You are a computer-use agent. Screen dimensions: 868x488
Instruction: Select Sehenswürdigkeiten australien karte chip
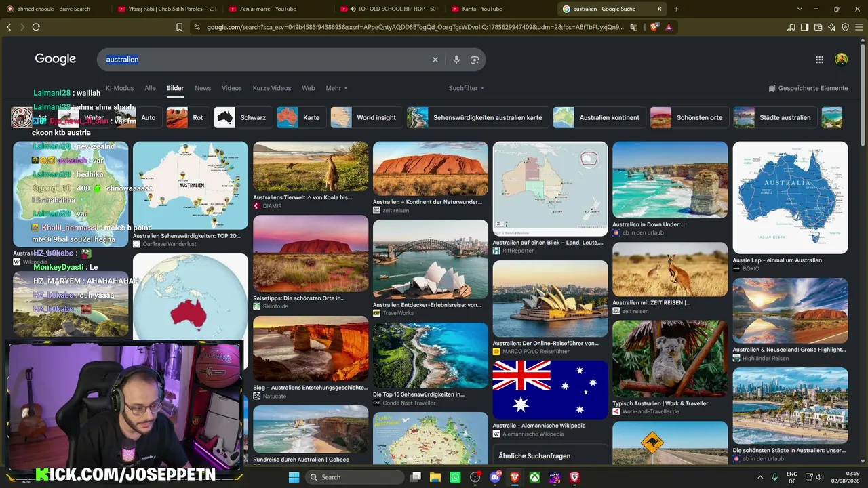pyautogui.click(x=477, y=117)
